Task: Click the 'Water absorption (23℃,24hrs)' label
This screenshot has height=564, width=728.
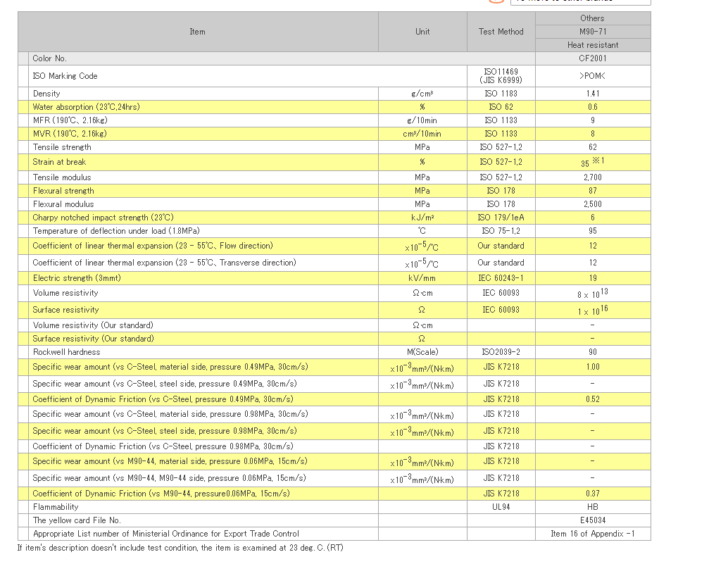Action: click(86, 107)
